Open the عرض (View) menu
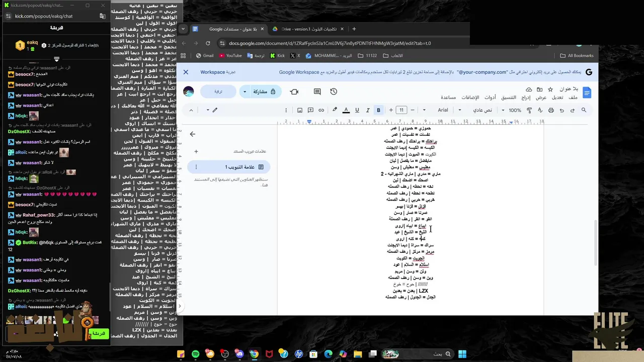This screenshot has width=644, height=362. click(541, 98)
